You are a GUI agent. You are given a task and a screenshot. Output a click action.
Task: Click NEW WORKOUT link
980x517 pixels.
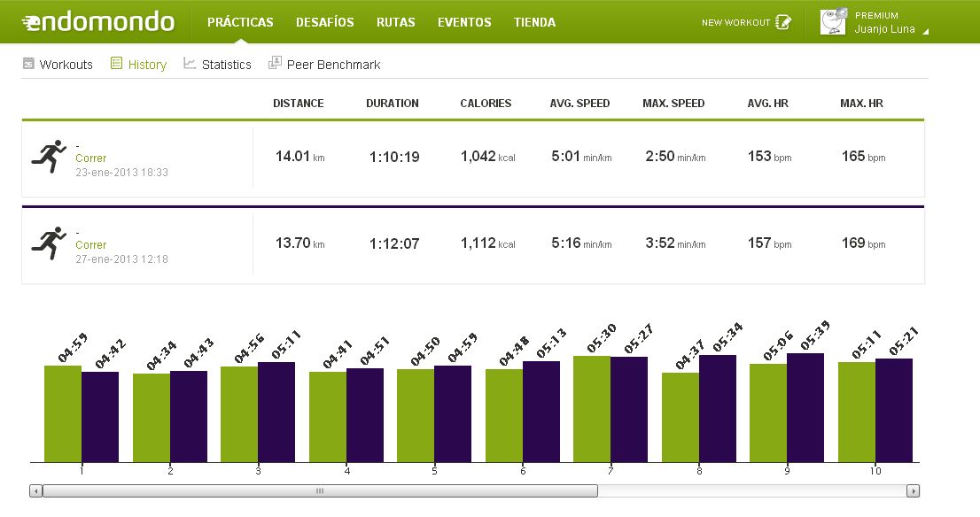pos(735,22)
